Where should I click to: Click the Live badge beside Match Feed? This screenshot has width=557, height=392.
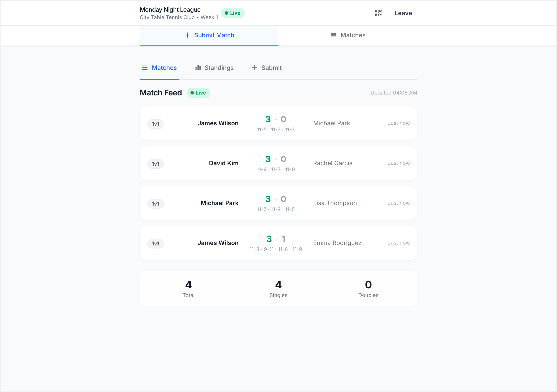point(198,93)
